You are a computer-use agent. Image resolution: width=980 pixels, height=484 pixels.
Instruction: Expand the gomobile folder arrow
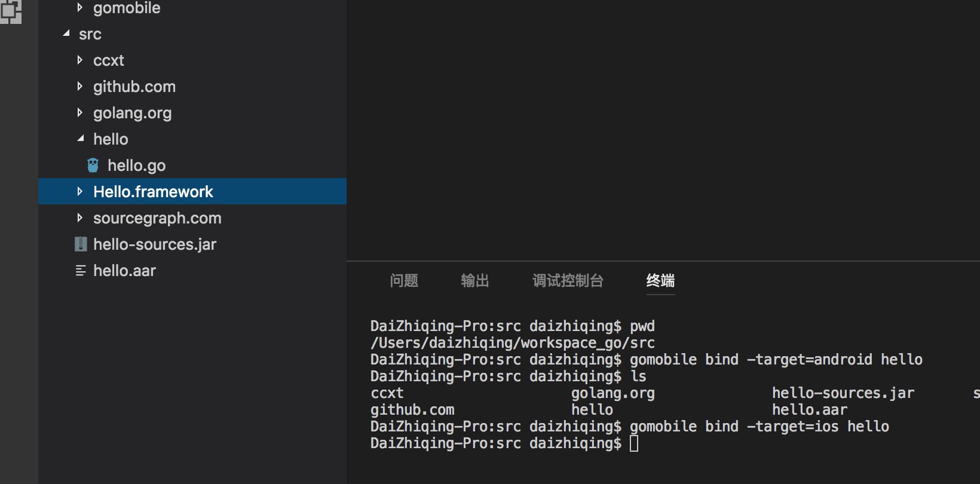coord(79,7)
